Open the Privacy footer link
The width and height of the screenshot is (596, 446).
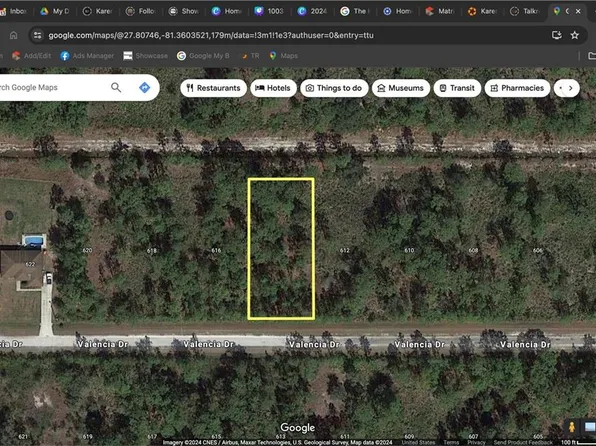(476, 442)
